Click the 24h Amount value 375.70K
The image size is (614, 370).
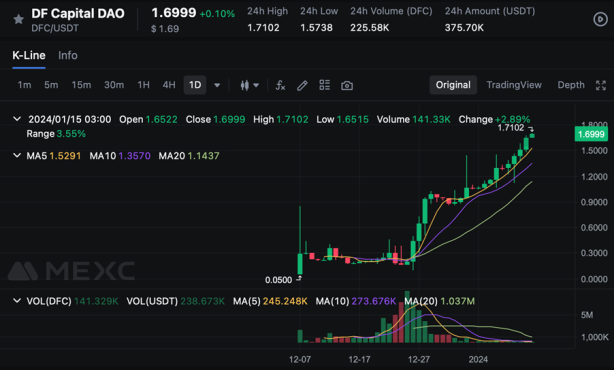tap(464, 28)
